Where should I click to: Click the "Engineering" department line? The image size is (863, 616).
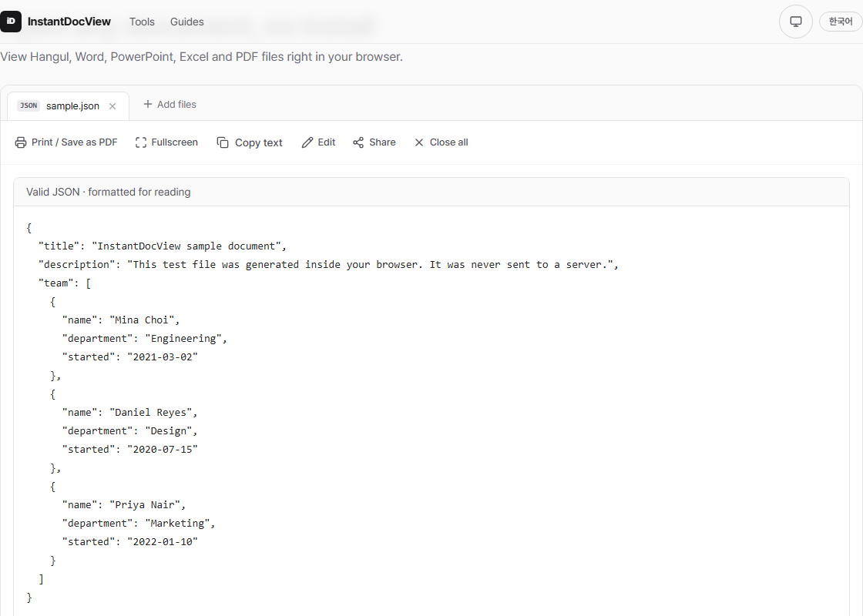pos(144,339)
